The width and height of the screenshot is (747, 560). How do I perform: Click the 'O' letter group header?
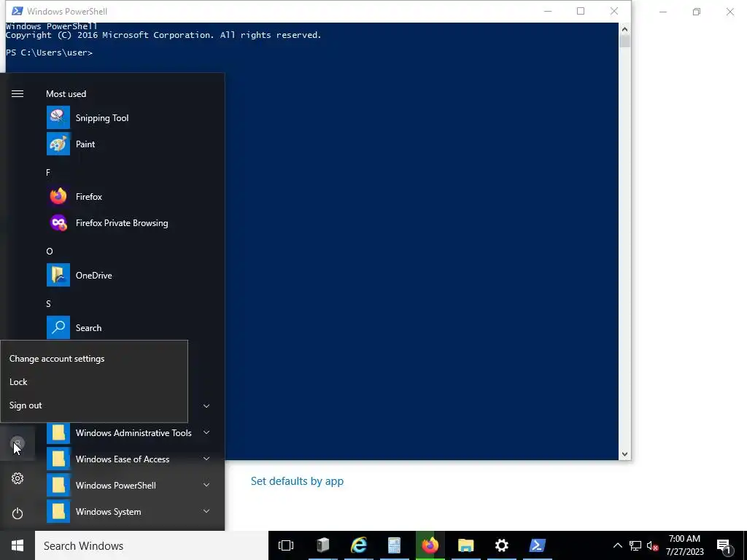pyautogui.click(x=50, y=251)
